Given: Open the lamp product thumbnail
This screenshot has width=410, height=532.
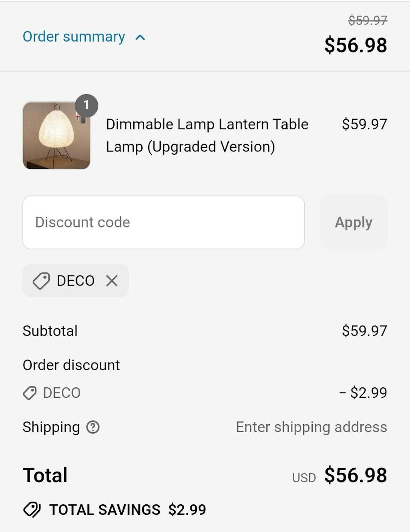Looking at the screenshot, I should pos(56,135).
